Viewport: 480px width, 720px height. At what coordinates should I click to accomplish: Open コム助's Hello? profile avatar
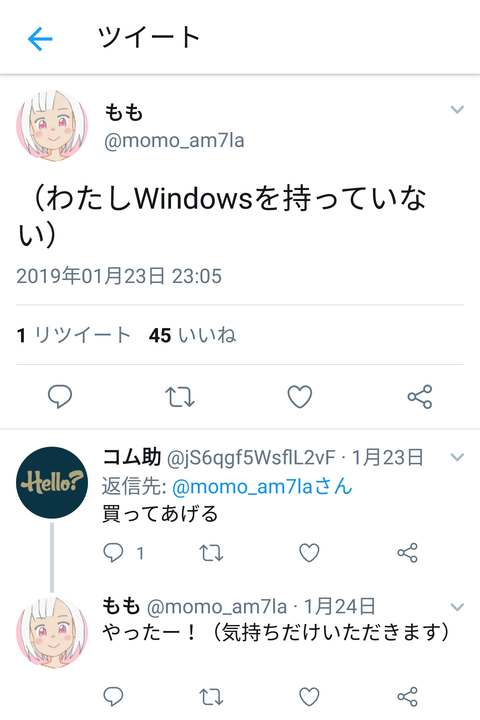[x=52, y=483]
